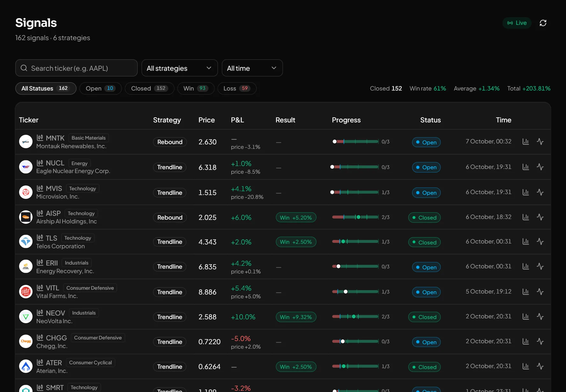Viewport: 566px width, 392px height.
Task: Show only Win signals
Action: pyautogui.click(x=196, y=88)
